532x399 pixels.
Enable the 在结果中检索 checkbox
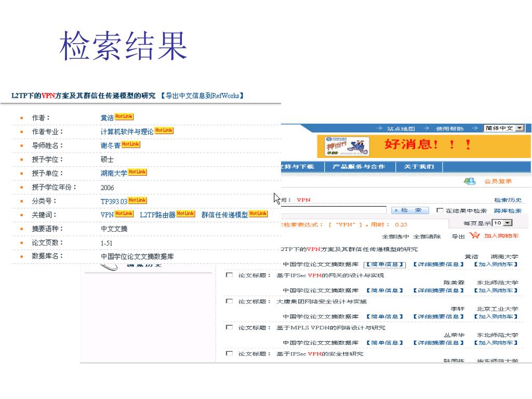tap(440, 210)
